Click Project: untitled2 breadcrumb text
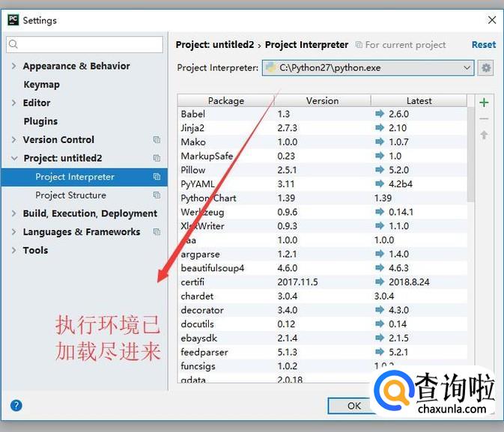Image resolution: width=504 pixels, height=432 pixels. point(215,45)
